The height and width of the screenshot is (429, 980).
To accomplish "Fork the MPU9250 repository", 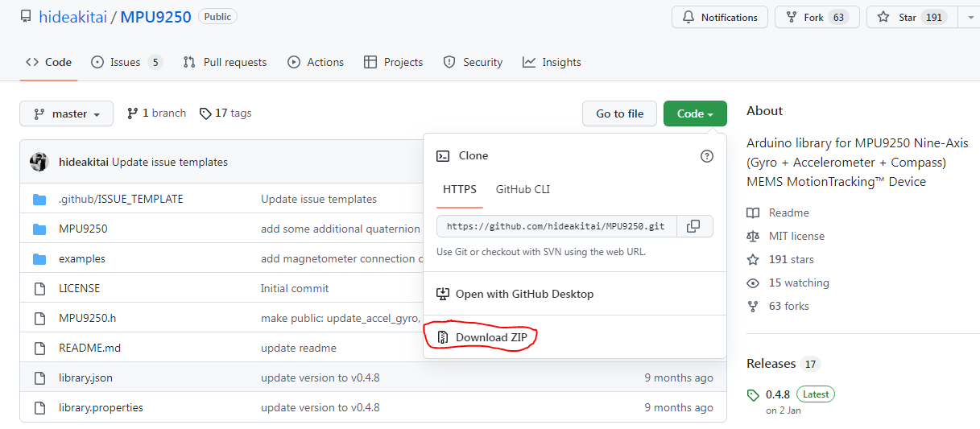I will pyautogui.click(x=817, y=18).
